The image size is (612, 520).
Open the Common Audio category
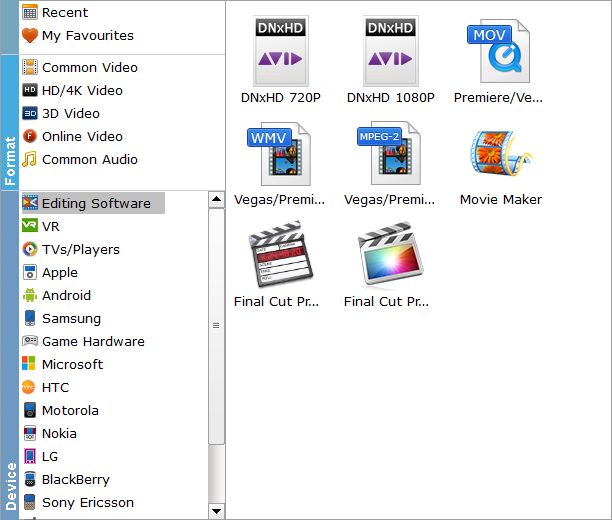[x=89, y=159]
